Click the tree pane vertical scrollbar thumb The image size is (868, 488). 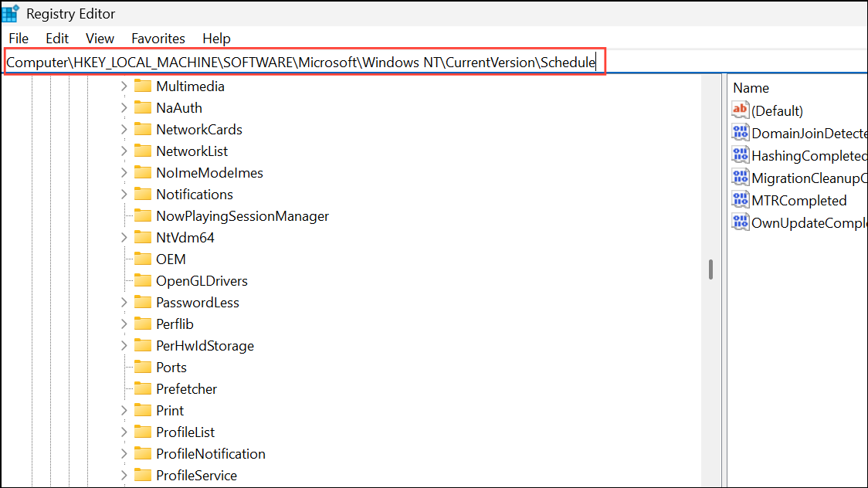[x=710, y=269]
